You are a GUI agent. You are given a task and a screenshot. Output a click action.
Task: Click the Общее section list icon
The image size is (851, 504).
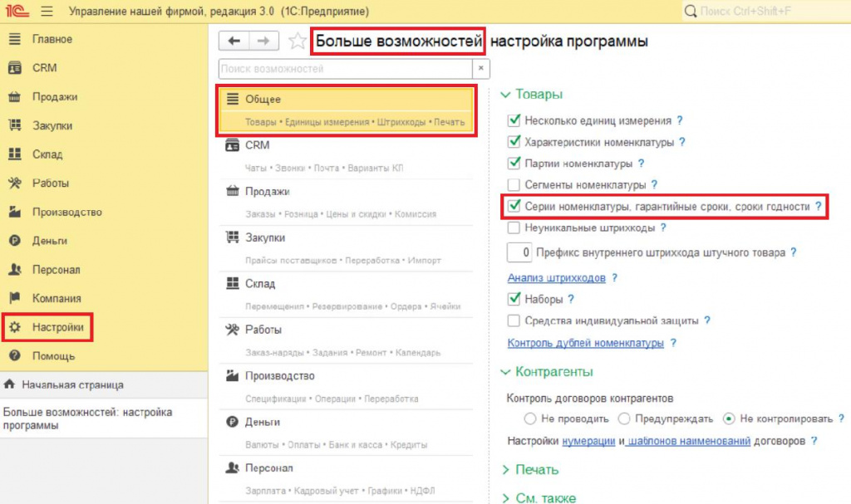(233, 99)
